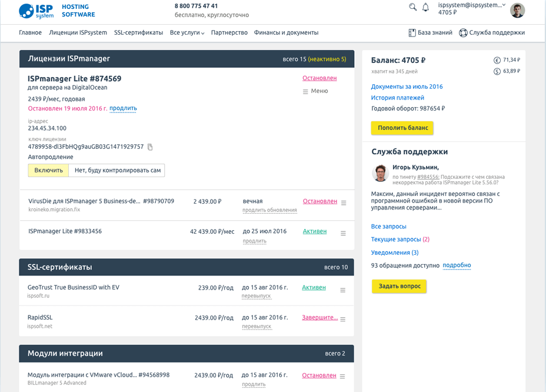Click Игорь Кузьмин's avatar photo
Viewport: 546px width, 392px height.
point(380,173)
